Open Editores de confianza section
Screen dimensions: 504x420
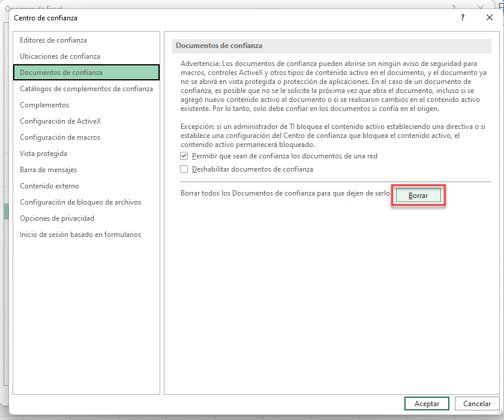tap(86, 40)
